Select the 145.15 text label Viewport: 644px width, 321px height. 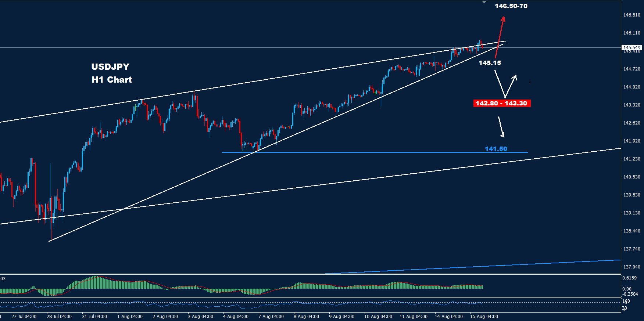(490, 63)
